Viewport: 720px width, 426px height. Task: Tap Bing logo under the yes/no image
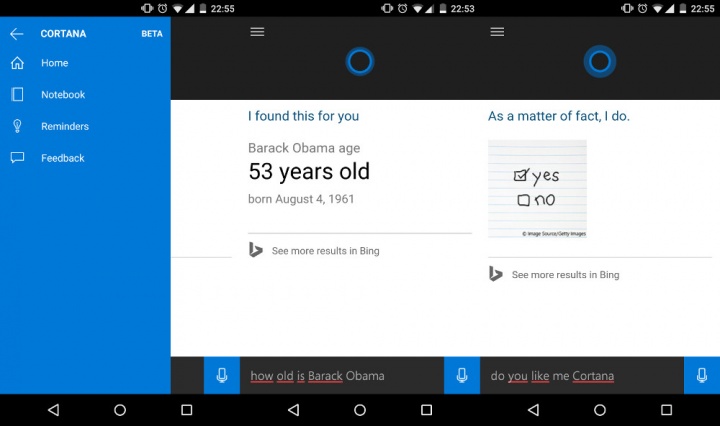point(495,274)
